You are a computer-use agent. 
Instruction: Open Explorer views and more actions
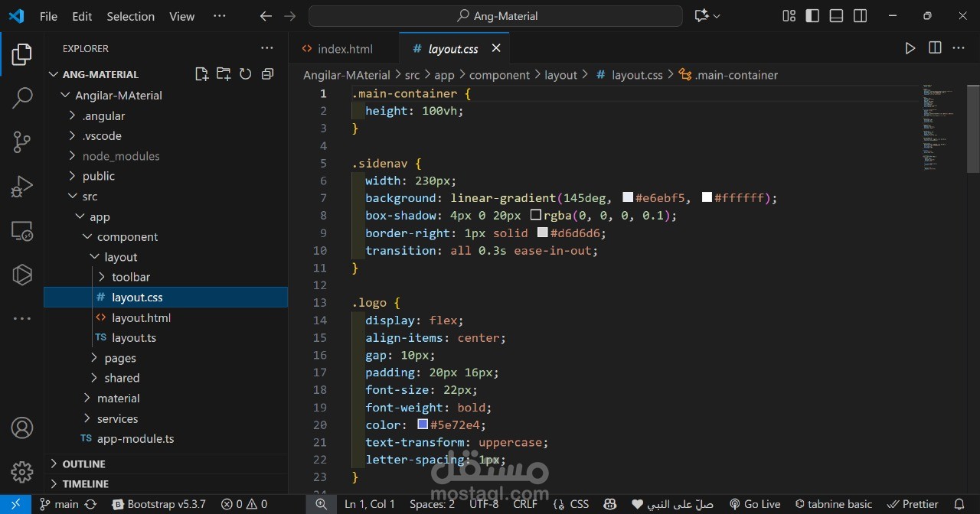266,48
